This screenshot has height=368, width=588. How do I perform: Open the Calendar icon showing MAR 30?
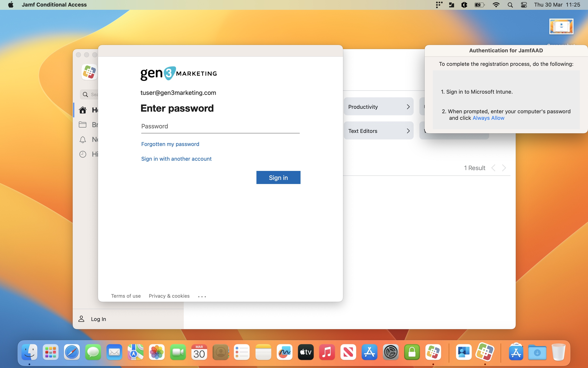tap(199, 352)
